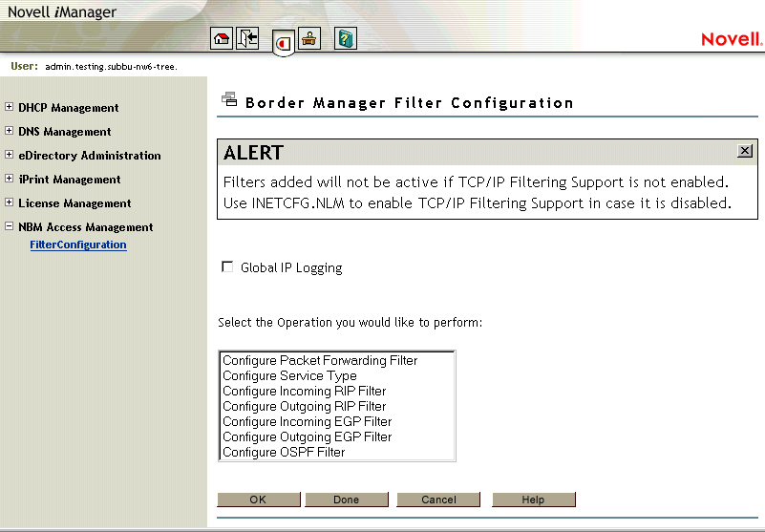The width and height of the screenshot is (765, 532).
Task: Choose Configure Service Type option
Action: (337, 375)
